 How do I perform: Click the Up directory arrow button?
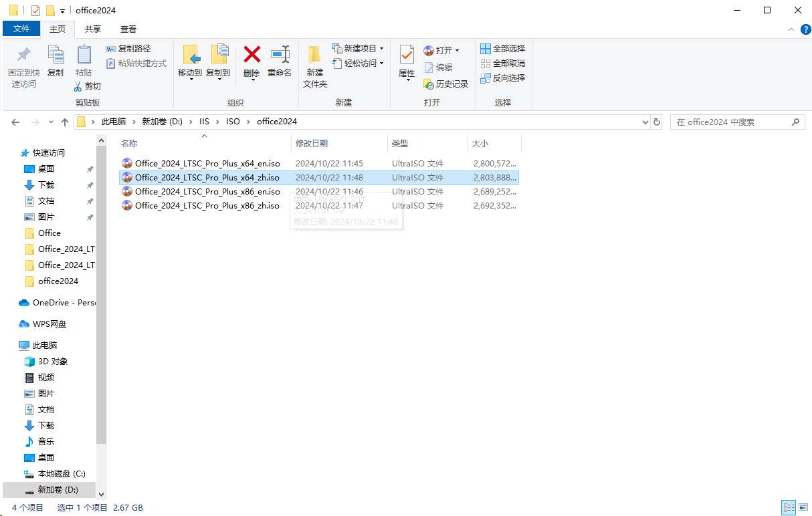point(65,122)
